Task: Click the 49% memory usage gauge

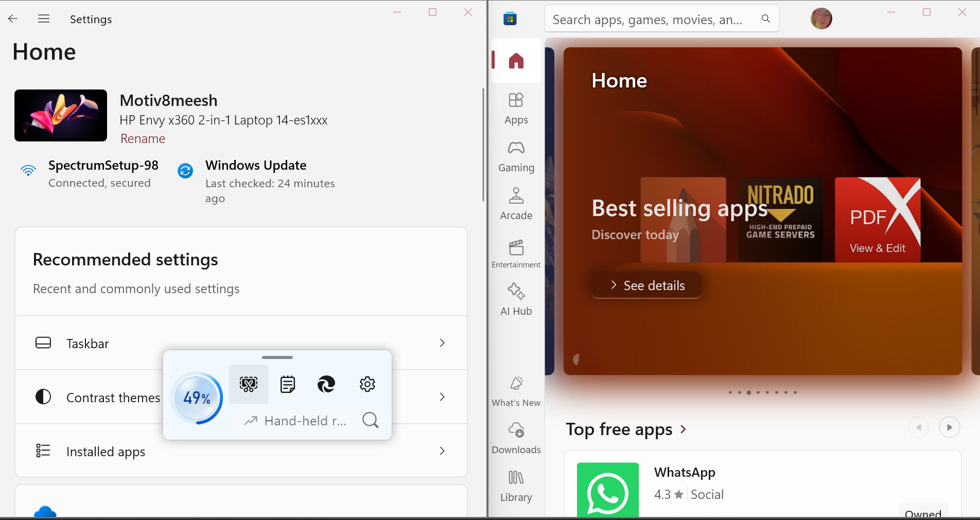Action: click(x=197, y=398)
